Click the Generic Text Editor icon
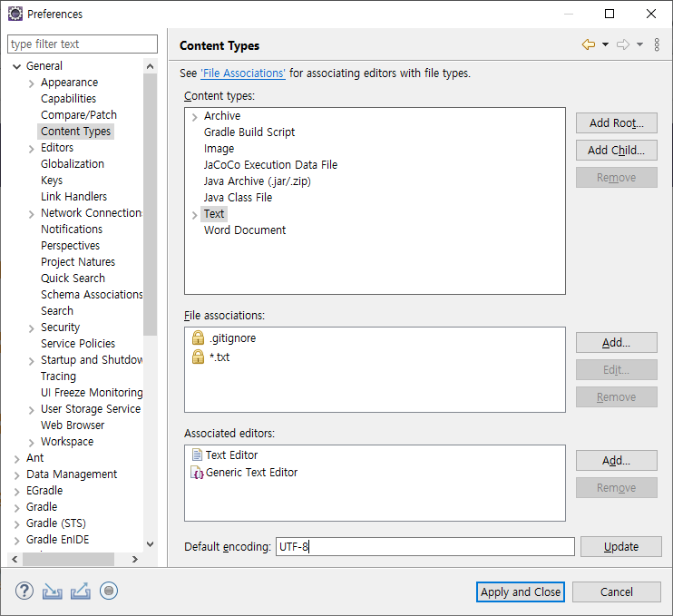The image size is (673, 616). 197,473
